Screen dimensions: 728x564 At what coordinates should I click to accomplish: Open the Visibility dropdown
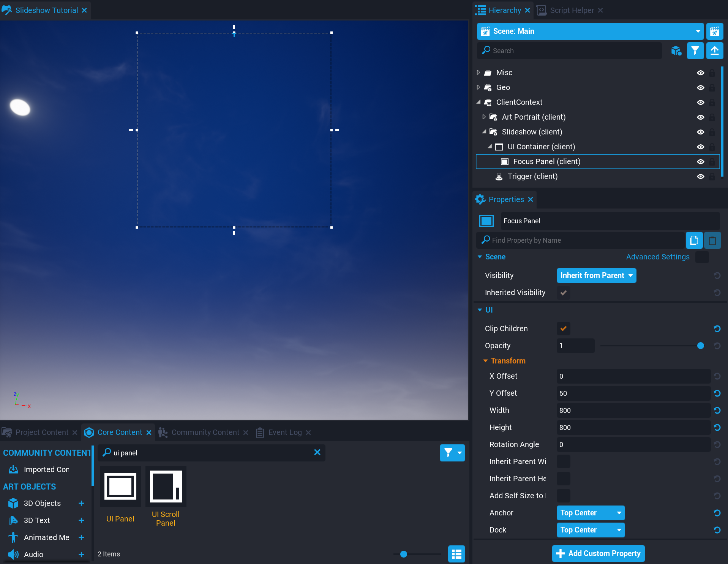click(x=596, y=275)
